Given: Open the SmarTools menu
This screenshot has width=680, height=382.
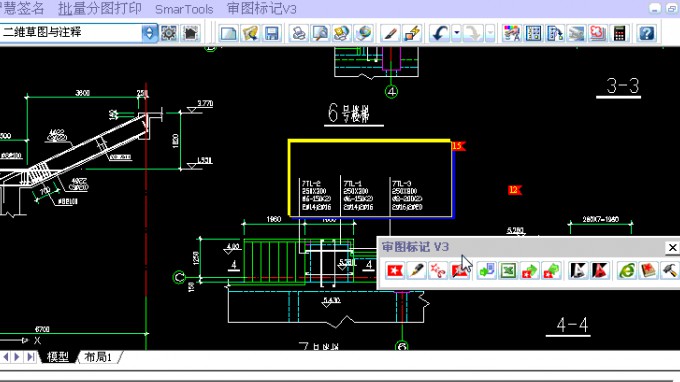Looking at the screenshot, I should [184, 9].
